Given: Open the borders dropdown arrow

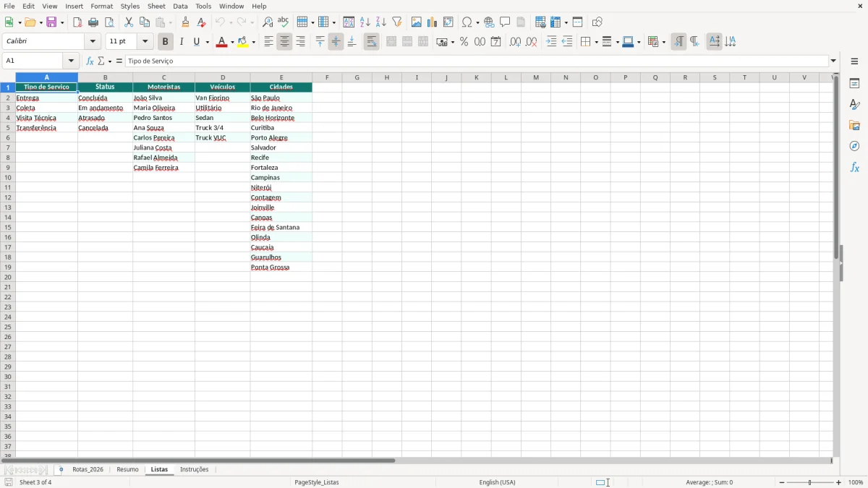Looking at the screenshot, I should 595,42.
